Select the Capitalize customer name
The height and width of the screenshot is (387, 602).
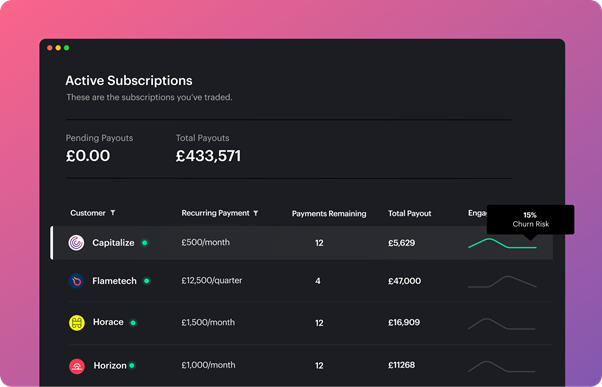coord(113,243)
